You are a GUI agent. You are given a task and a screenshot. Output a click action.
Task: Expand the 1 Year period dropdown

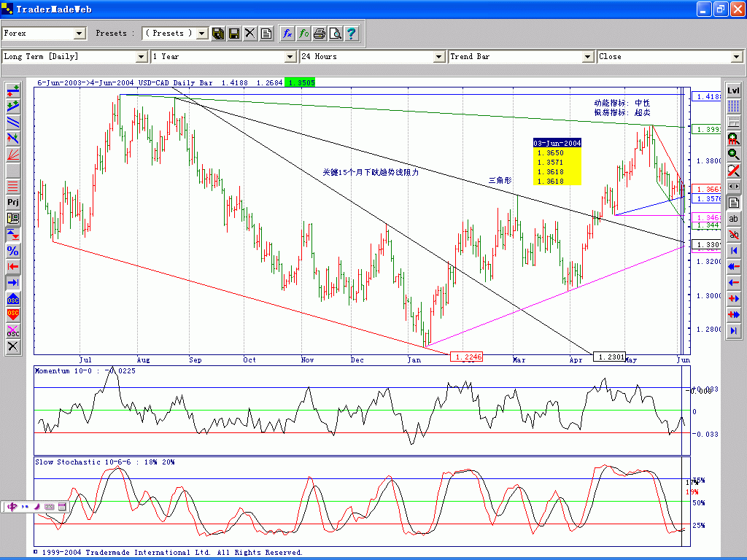290,57
